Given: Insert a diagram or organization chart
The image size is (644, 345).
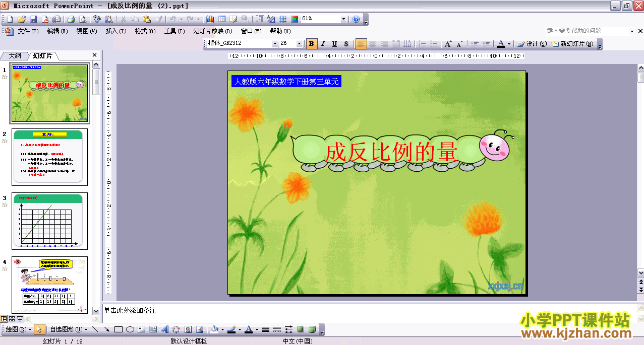Looking at the screenshot, I should click(177, 330).
